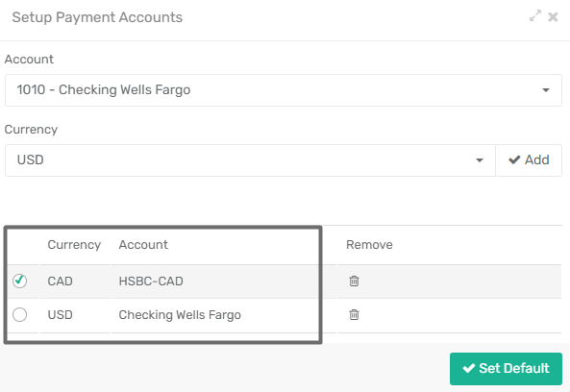This screenshot has width=570, height=392.
Task: Click the Add button beside the currency field
Action: tap(529, 160)
